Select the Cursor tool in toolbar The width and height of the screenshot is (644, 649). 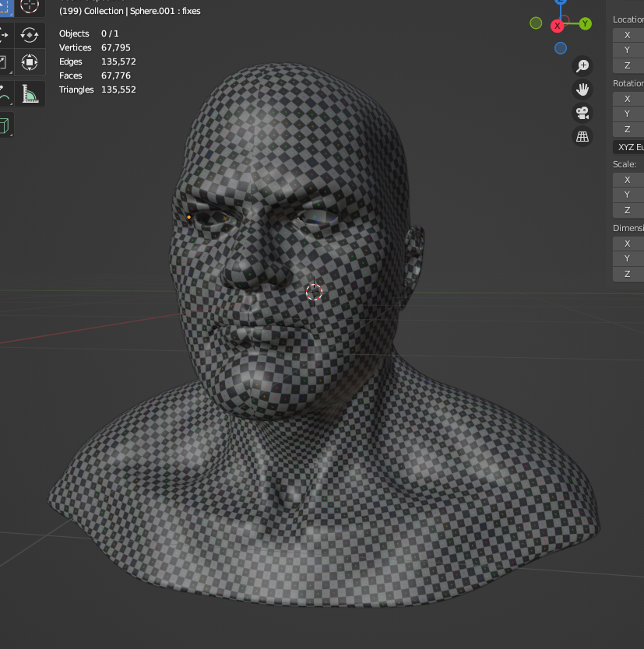[30, 5]
